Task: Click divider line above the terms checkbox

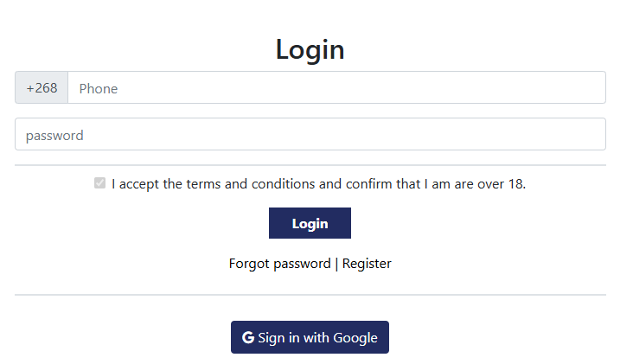Action: [x=310, y=165]
